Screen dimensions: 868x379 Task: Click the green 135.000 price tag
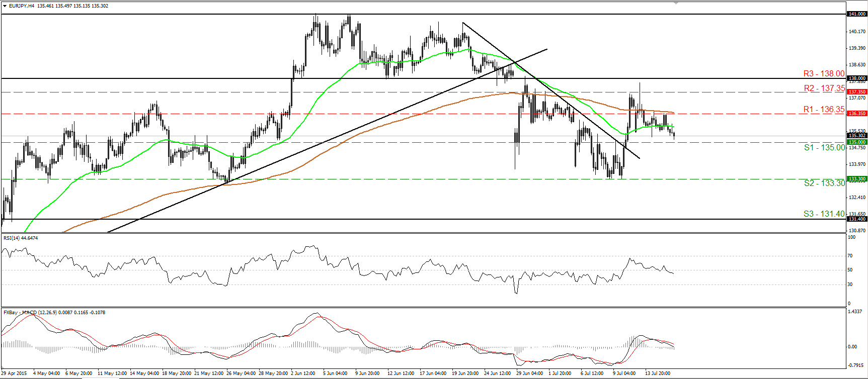coord(857,142)
